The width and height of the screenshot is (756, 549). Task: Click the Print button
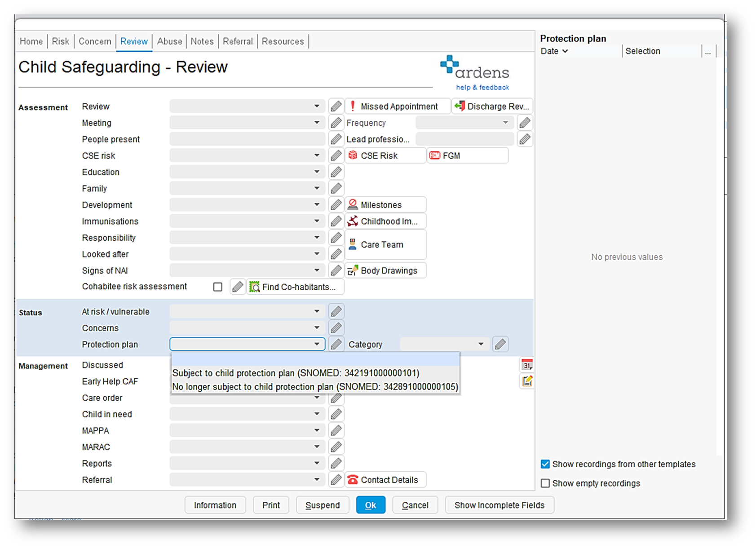coord(271,505)
